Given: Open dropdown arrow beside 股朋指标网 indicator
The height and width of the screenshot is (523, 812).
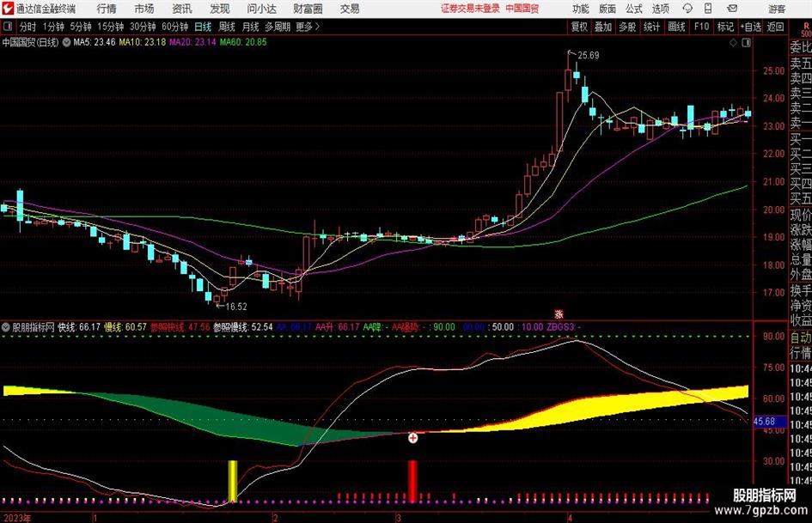Looking at the screenshot, I should pyautogui.click(x=6, y=327).
